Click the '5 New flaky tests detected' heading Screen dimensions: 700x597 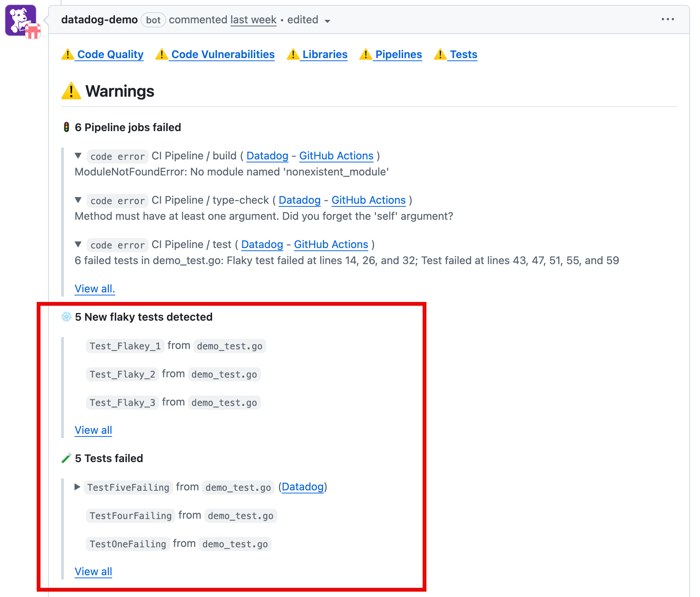pyautogui.click(x=144, y=317)
